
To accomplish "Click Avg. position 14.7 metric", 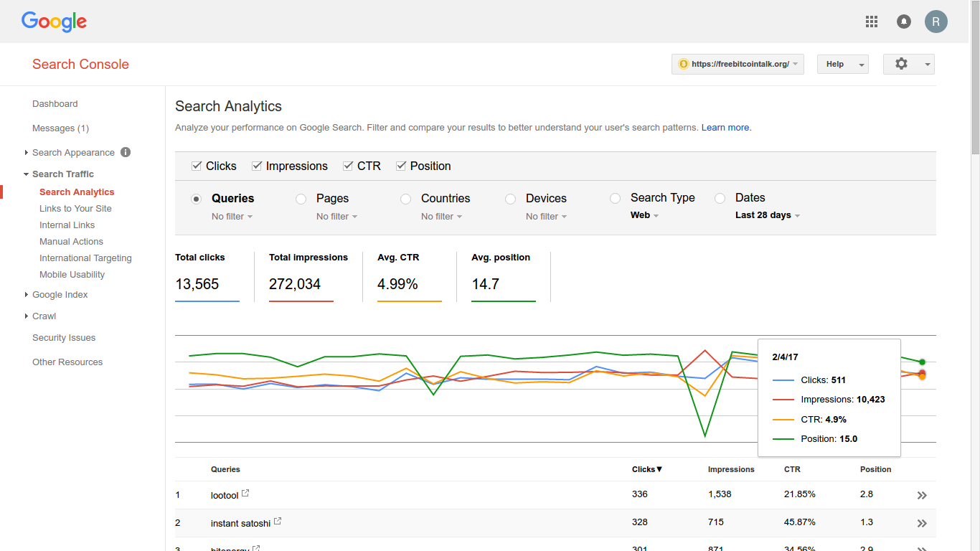I will coord(504,276).
